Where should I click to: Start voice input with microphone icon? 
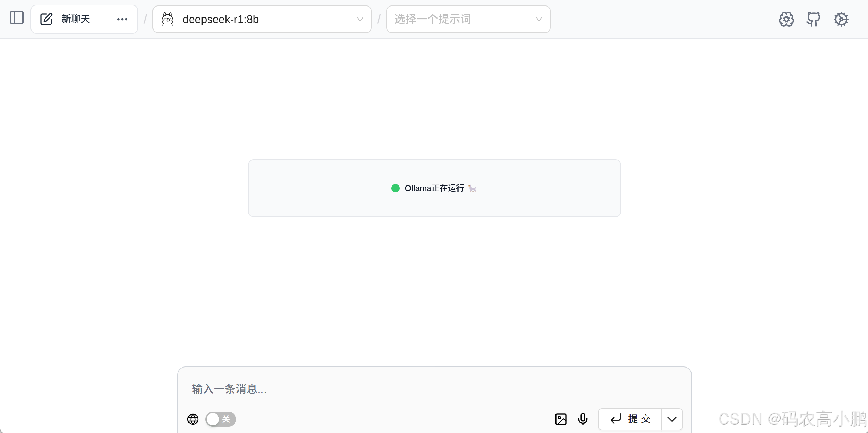[583, 419]
